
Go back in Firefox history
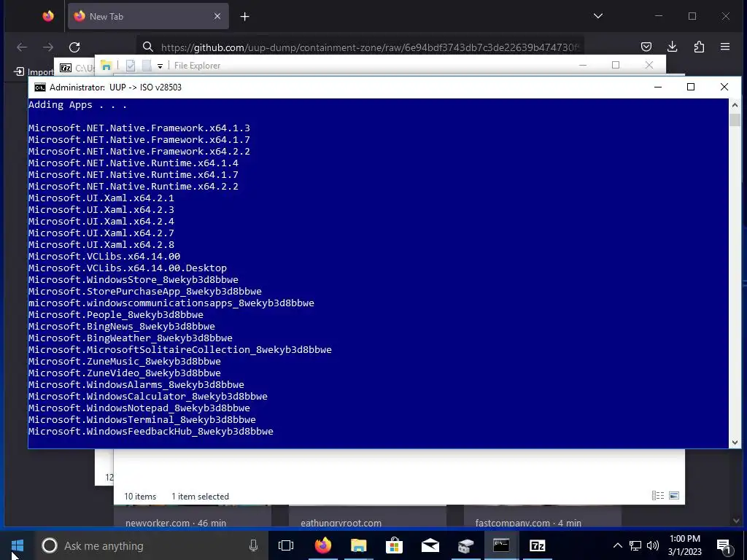22,47
